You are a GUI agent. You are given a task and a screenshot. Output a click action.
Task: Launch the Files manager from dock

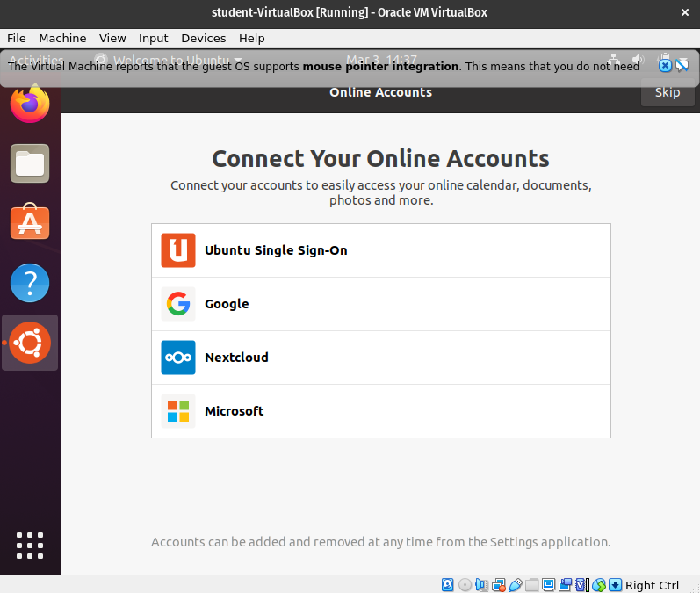point(30,163)
